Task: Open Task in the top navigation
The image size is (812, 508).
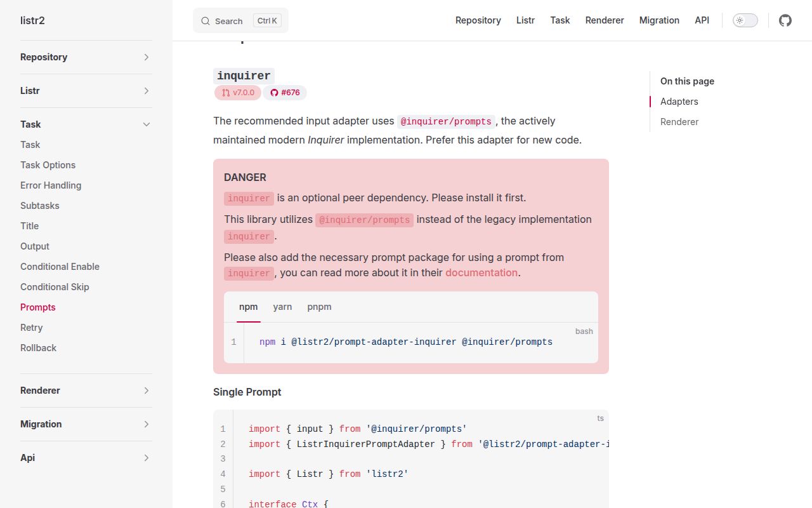Action: 560,20
